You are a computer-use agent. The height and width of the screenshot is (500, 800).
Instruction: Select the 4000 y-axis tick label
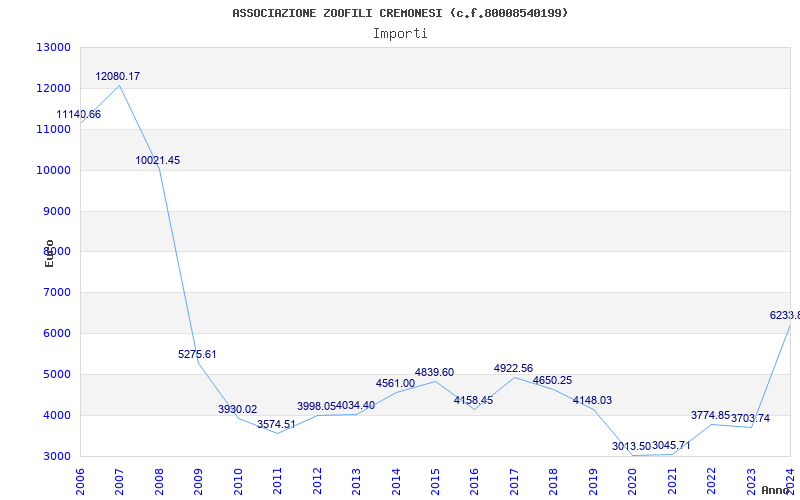point(56,415)
